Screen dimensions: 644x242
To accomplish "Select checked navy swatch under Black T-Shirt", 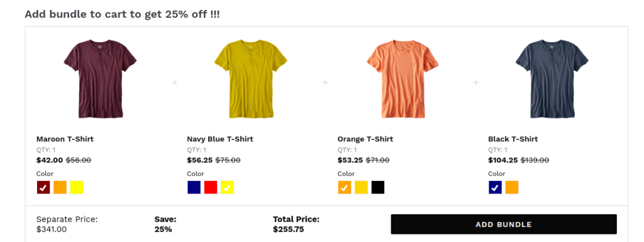I will (496, 187).
